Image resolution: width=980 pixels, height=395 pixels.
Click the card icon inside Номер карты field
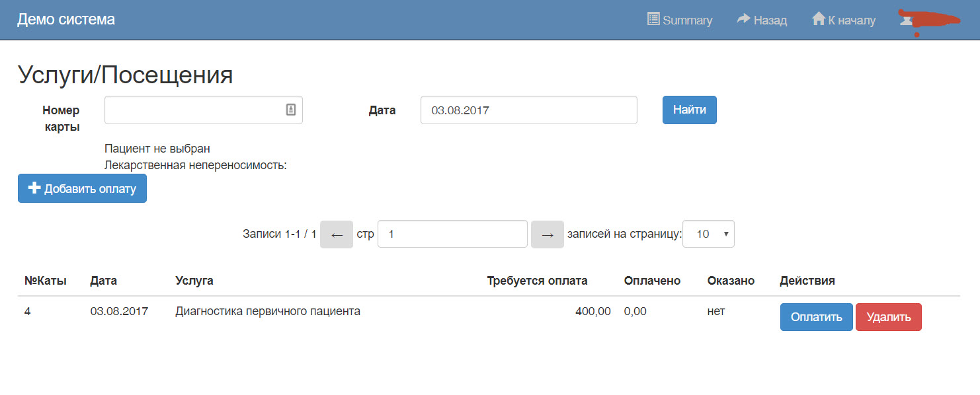[x=290, y=110]
